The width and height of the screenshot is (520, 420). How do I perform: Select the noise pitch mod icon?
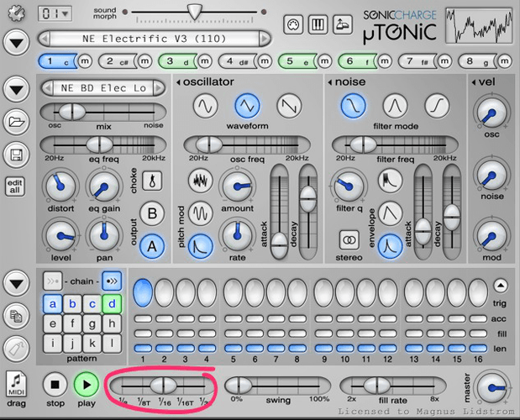(x=201, y=181)
